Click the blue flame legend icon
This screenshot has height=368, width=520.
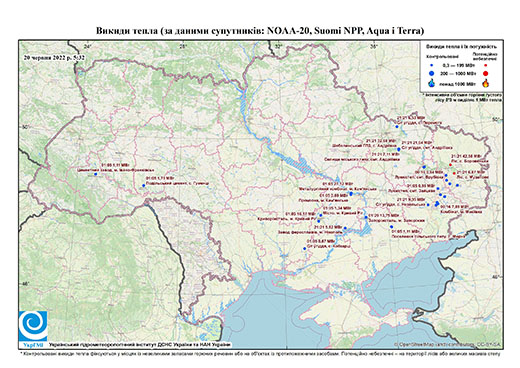[x=432, y=83]
